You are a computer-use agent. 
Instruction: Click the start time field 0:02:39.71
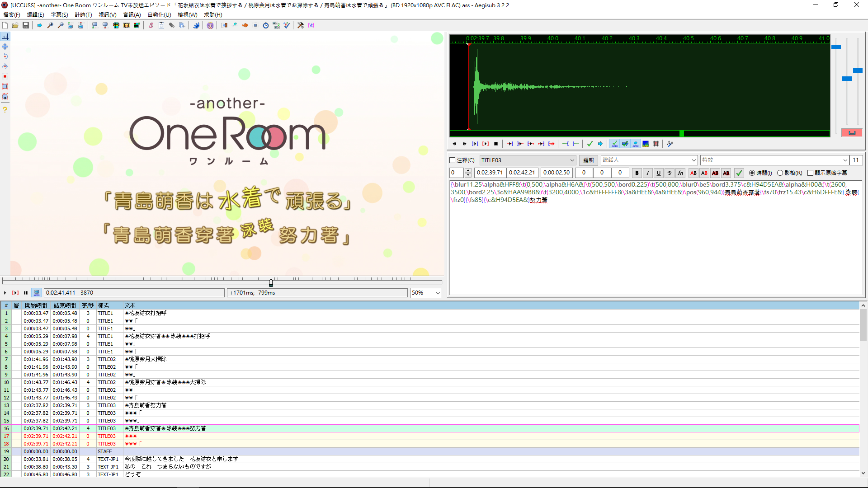(490, 173)
